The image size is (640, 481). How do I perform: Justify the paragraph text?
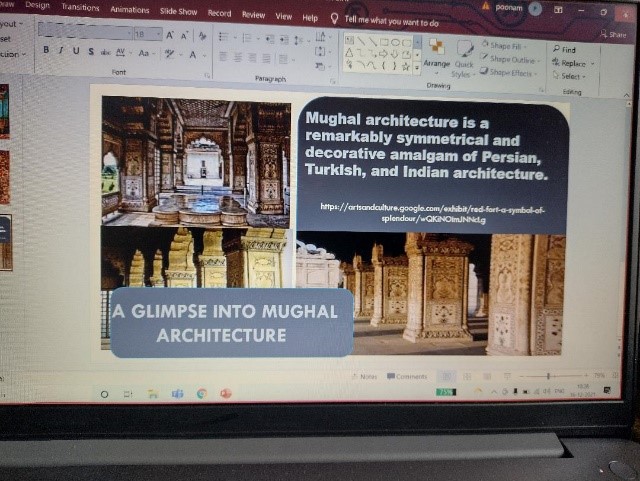tap(266, 59)
